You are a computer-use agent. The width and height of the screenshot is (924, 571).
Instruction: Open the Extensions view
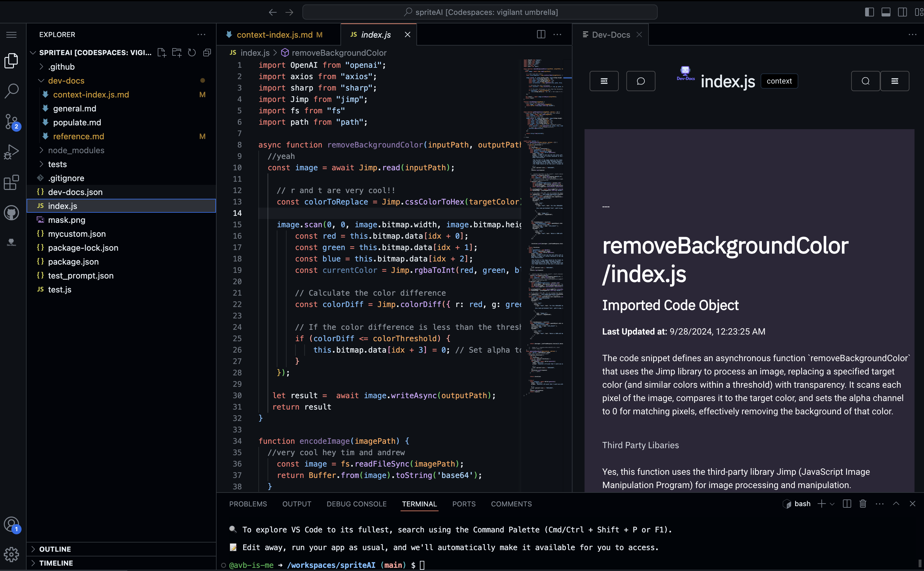point(11,182)
